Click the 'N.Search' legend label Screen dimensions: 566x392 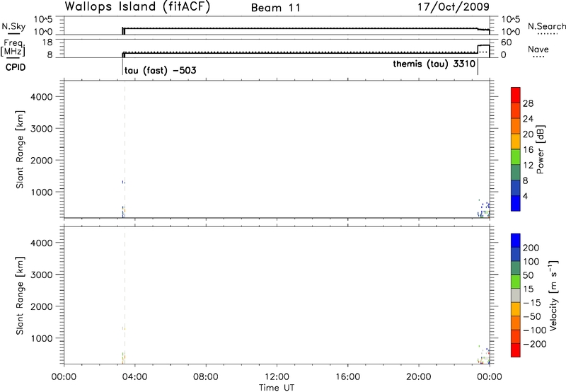point(546,26)
